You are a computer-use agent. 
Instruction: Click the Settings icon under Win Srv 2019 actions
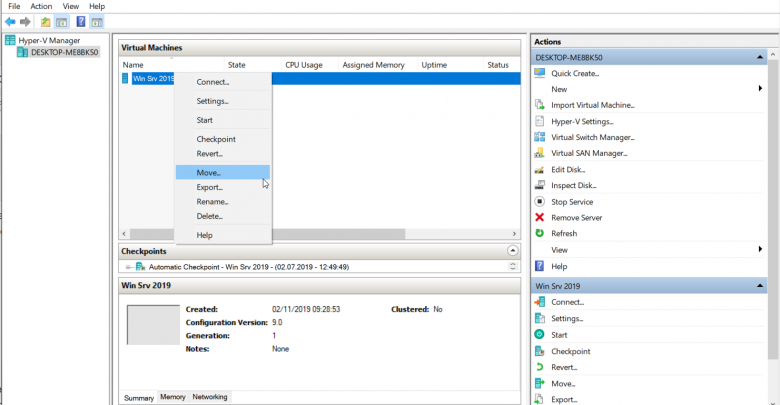[x=539, y=318]
